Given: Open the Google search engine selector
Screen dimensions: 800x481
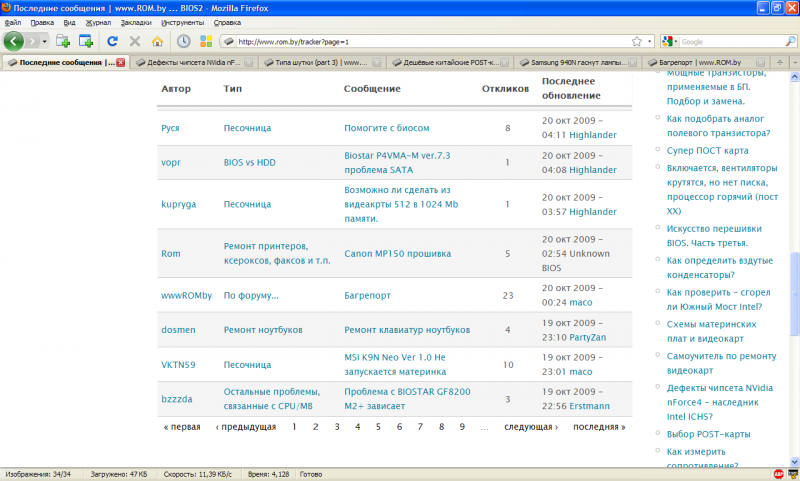Looking at the screenshot, I should [x=669, y=41].
